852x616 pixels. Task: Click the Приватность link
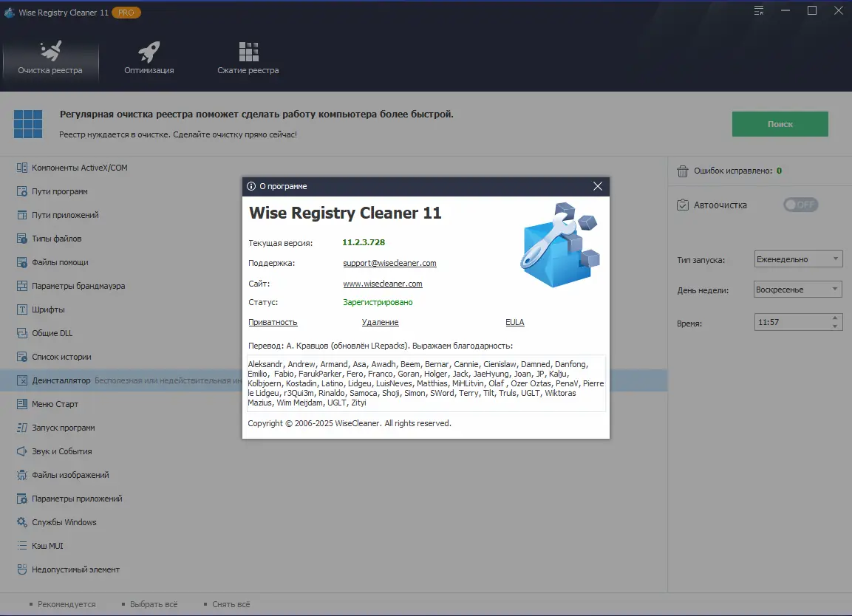pos(273,322)
